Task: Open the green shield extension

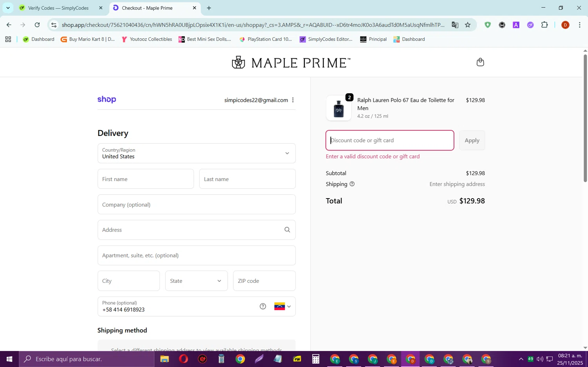Action: point(487,25)
